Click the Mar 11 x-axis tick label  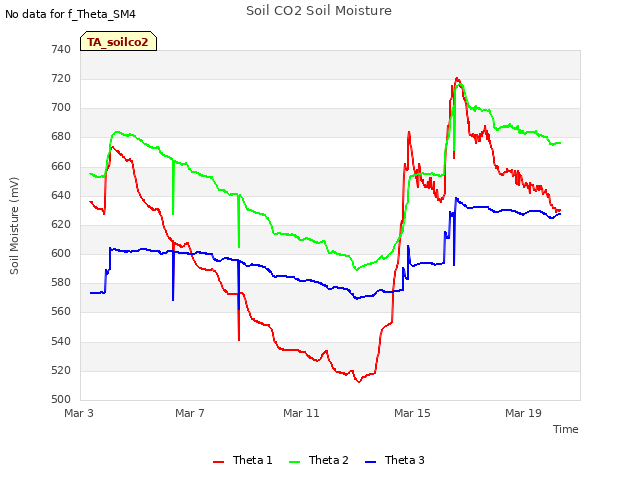coord(301,413)
